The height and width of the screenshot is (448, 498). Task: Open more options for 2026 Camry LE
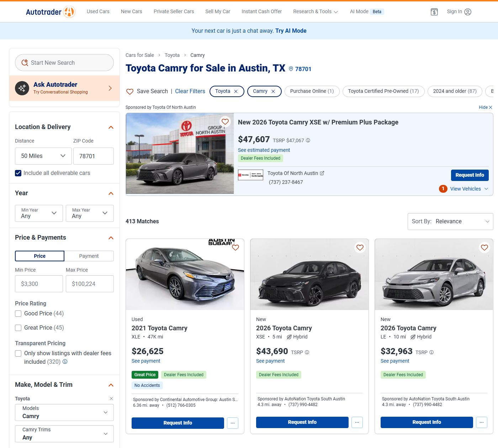tap(482, 422)
